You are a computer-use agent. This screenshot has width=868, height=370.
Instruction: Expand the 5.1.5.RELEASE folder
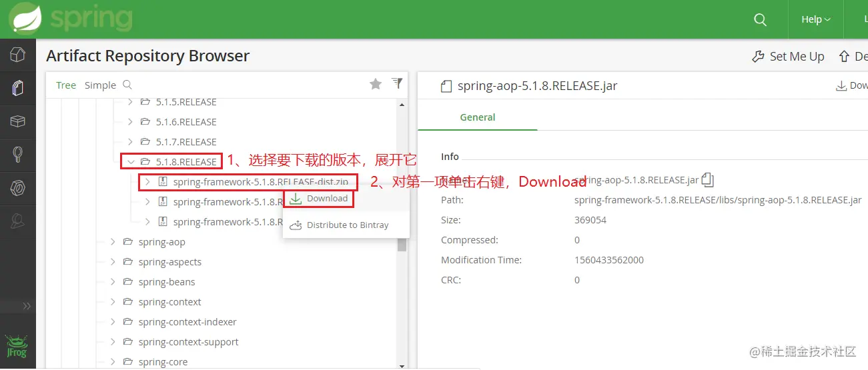pos(131,102)
